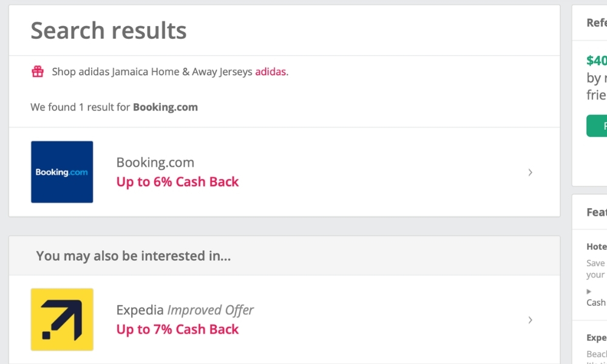This screenshot has height=364, width=607.
Task: Click the yellow Expedia logo
Action: coord(61,320)
